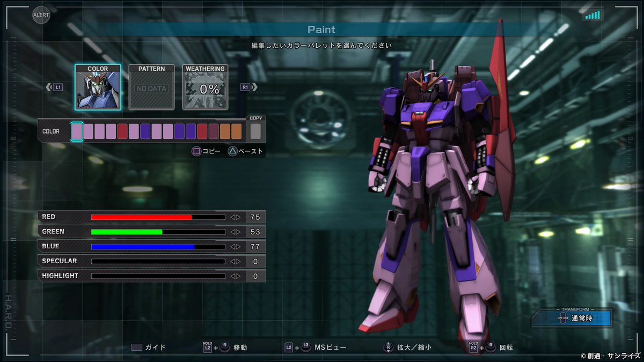Click the Paint title text
644x362 pixels.
[x=321, y=29]
